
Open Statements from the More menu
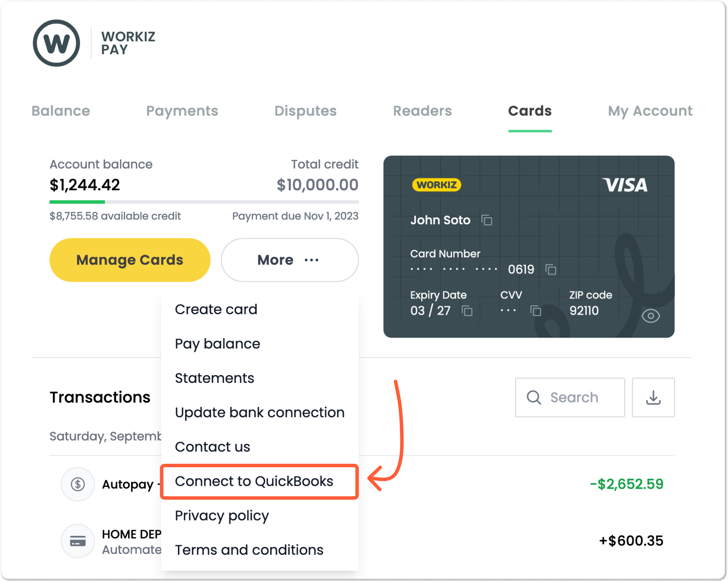point(260,378)
